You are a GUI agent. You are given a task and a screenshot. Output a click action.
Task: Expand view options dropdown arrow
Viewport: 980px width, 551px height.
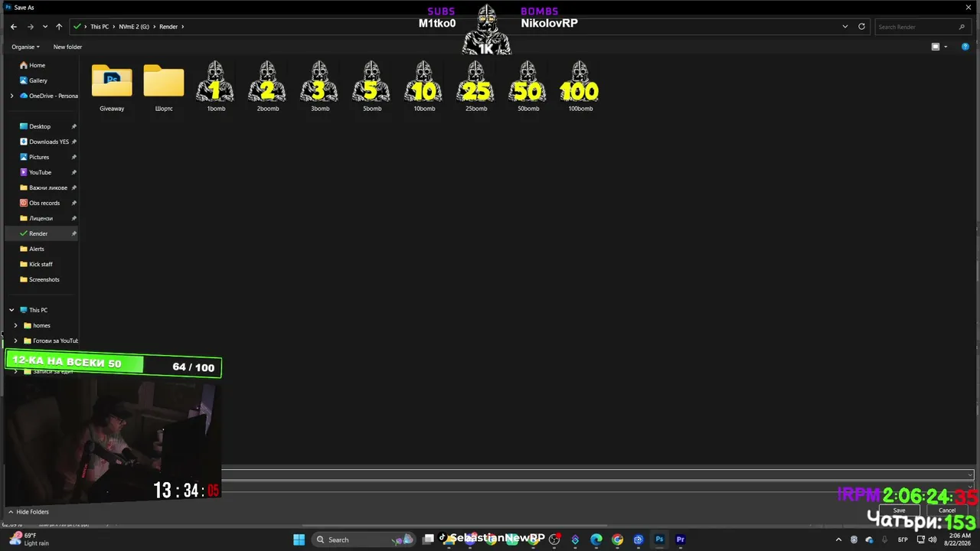(946, 47)
